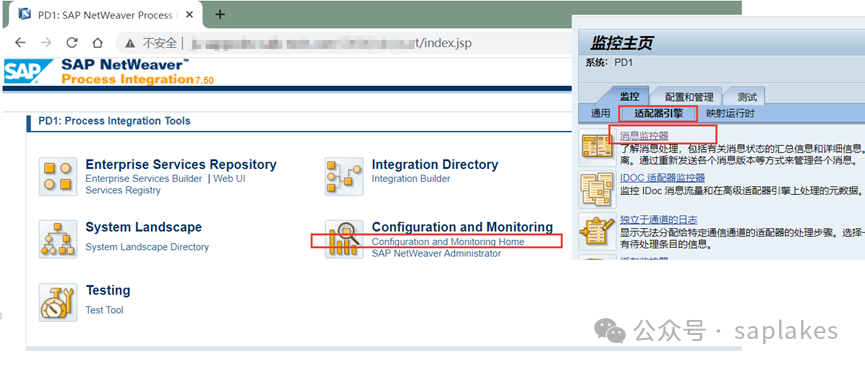This screenshot has height=365, width=865.
Task: Click the Configuration and Monitoring chart icon
Action: pyautogui.click(x=344, y=239)
